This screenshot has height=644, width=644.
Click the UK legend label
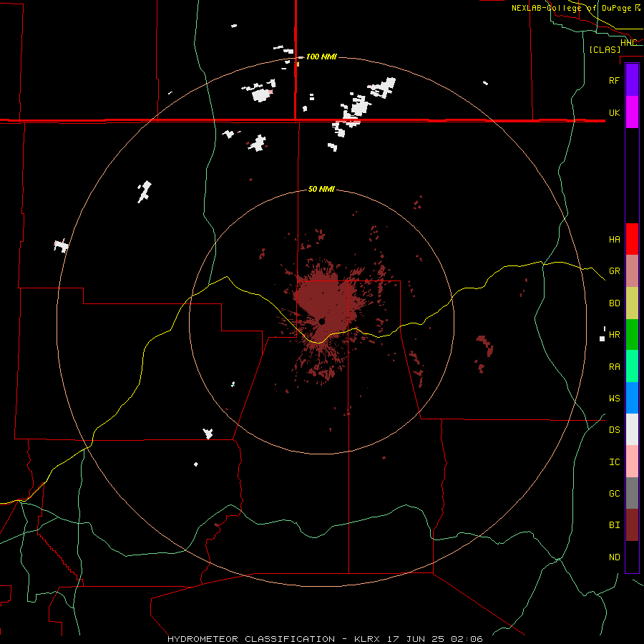[614, 112]
